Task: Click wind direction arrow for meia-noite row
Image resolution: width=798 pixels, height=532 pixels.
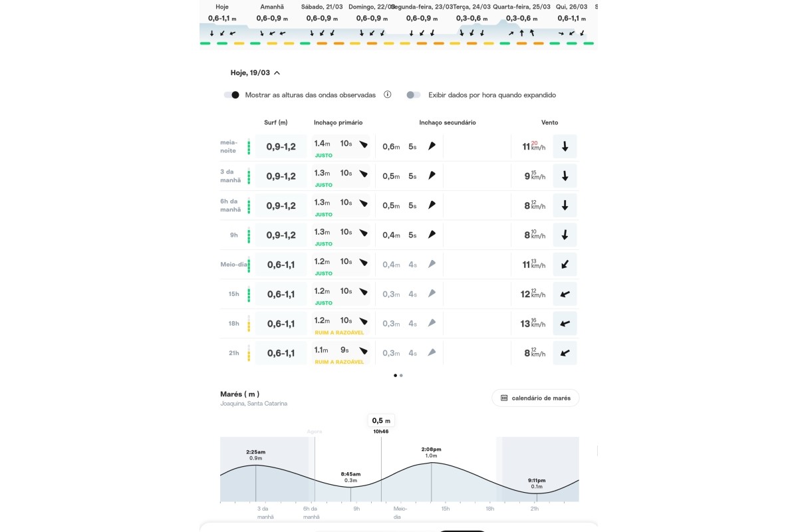Action: [565, 146]
